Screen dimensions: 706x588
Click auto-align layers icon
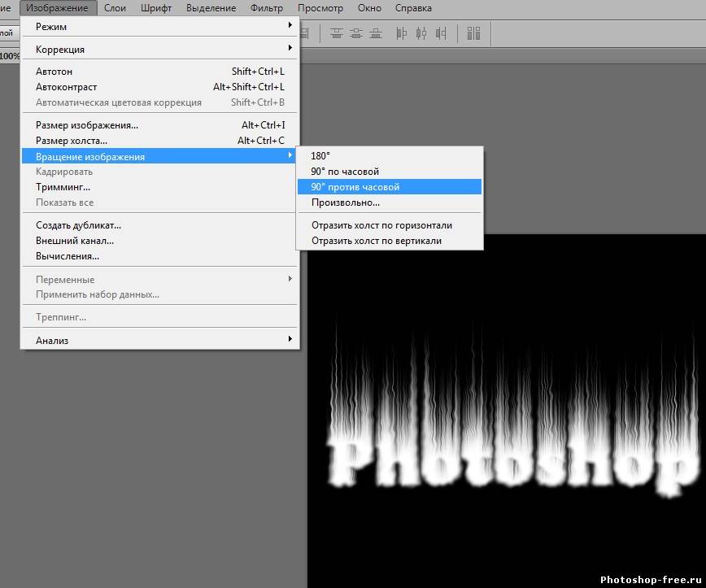pos(474,33)
